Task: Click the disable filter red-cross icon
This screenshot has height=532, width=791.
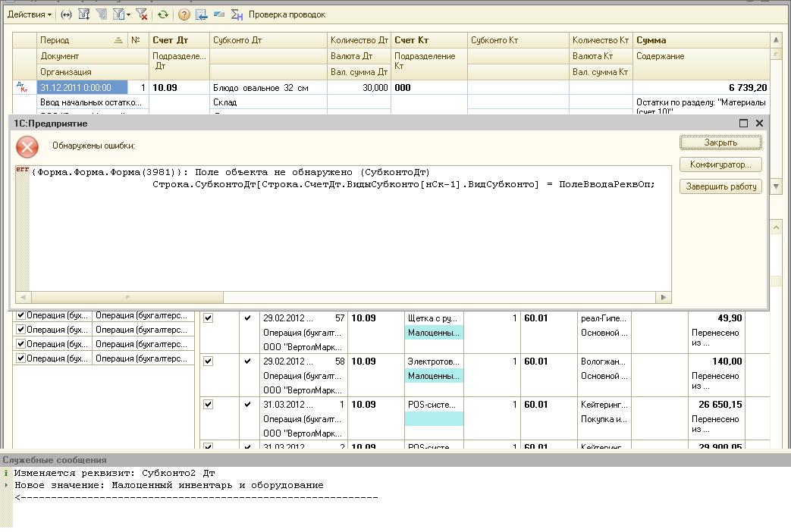Action: pos(142,14)
